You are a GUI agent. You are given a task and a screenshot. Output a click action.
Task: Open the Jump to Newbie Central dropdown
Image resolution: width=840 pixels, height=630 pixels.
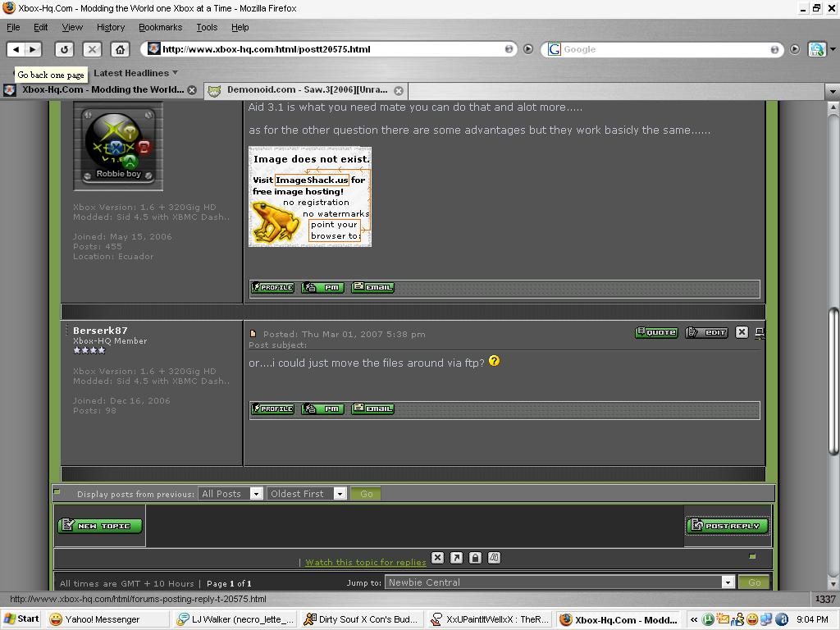(x=559, y=582)
